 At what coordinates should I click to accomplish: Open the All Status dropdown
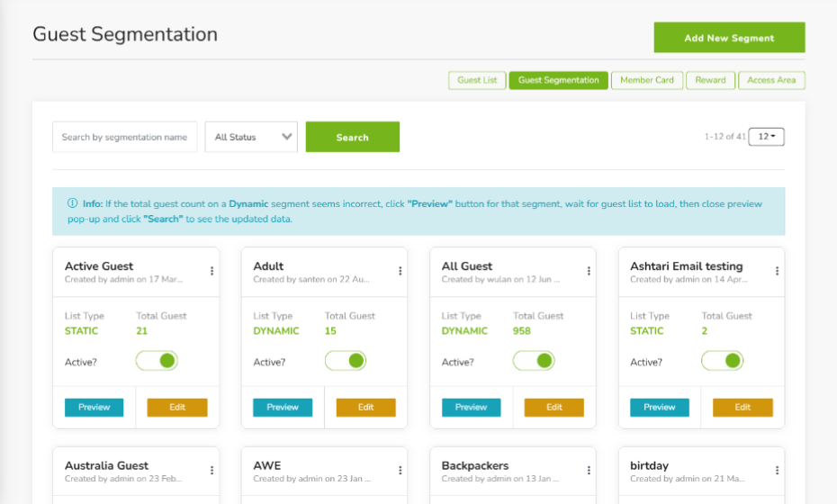pyautogui.click(x=251, y=137)
